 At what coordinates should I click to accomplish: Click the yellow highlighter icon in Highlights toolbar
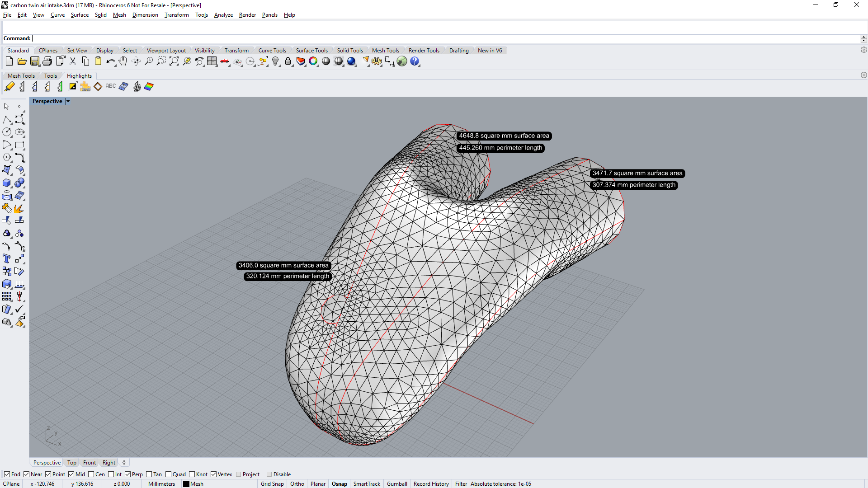pos(9,87)
